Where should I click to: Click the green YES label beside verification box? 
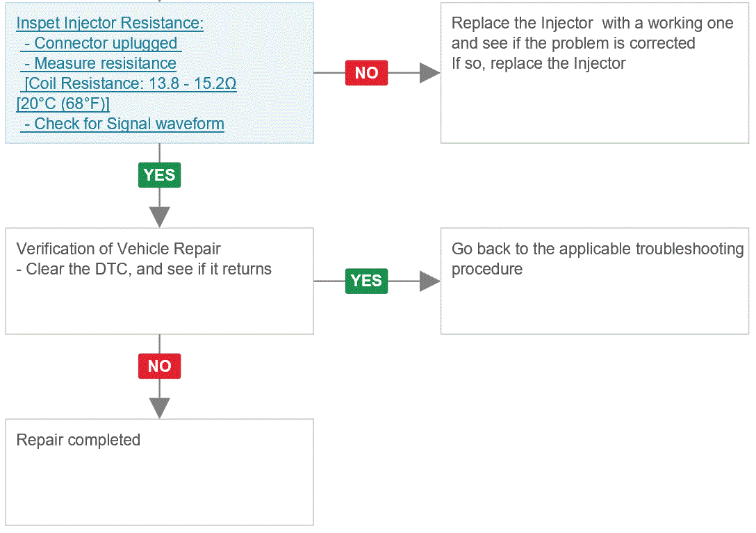click(366, 281)
